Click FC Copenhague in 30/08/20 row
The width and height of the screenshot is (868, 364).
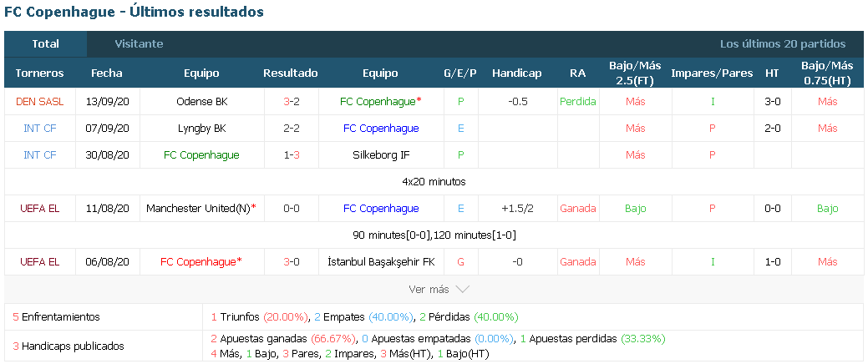point(201,155)
